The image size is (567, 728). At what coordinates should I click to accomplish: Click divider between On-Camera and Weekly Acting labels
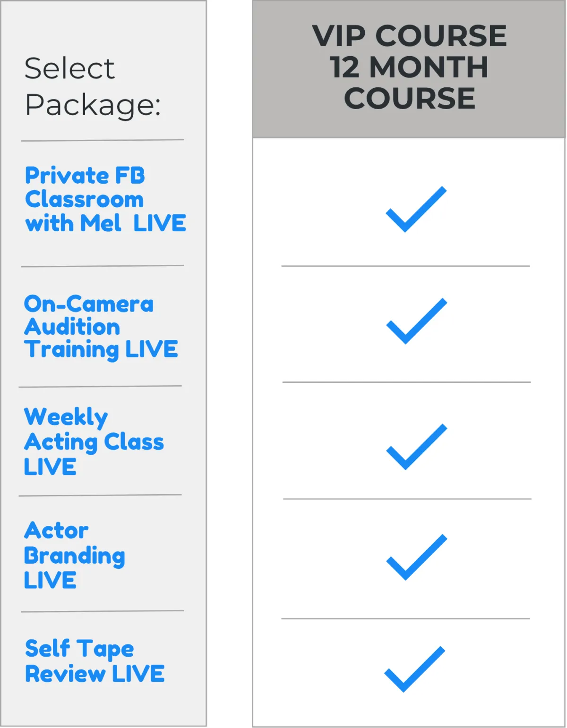click(100, 386)
